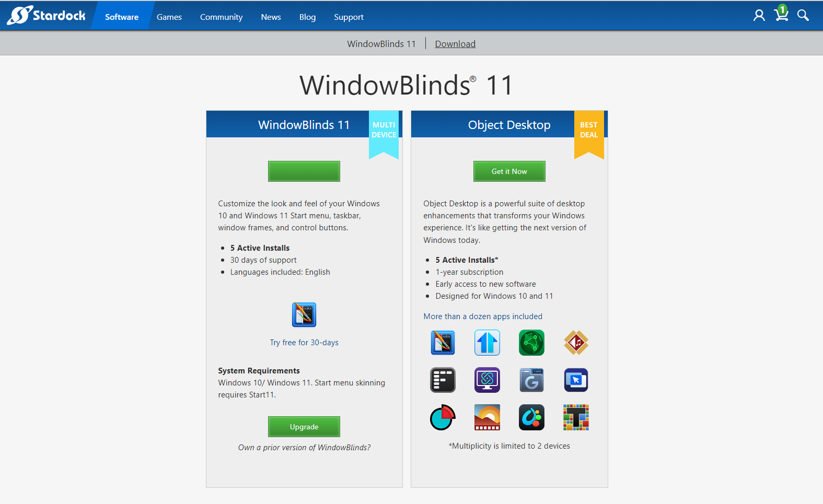Click the WindowBlinds 11 card header

(x=304, y=124)
